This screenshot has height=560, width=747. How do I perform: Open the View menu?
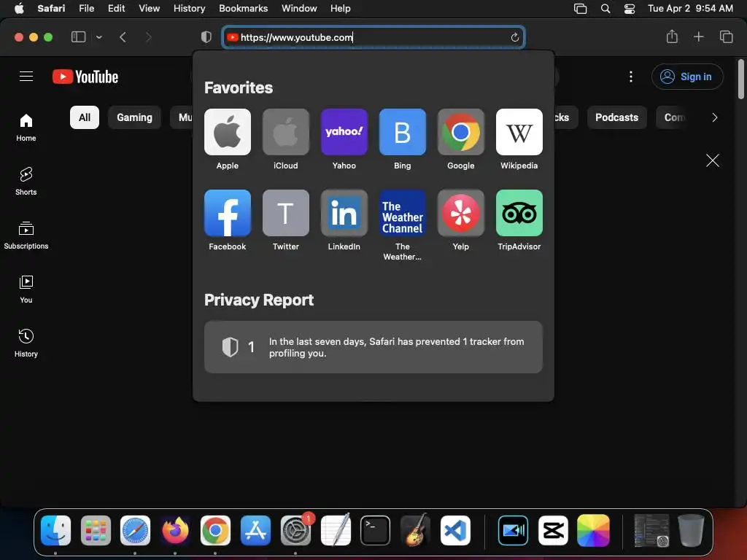(149, 8)
